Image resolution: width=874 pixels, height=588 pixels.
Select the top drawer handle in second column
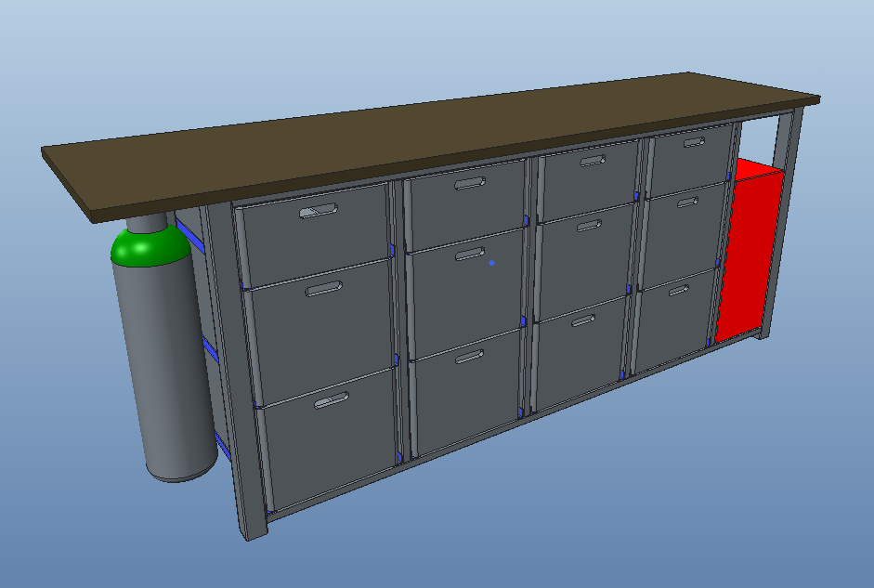click(x=471, y=183)
